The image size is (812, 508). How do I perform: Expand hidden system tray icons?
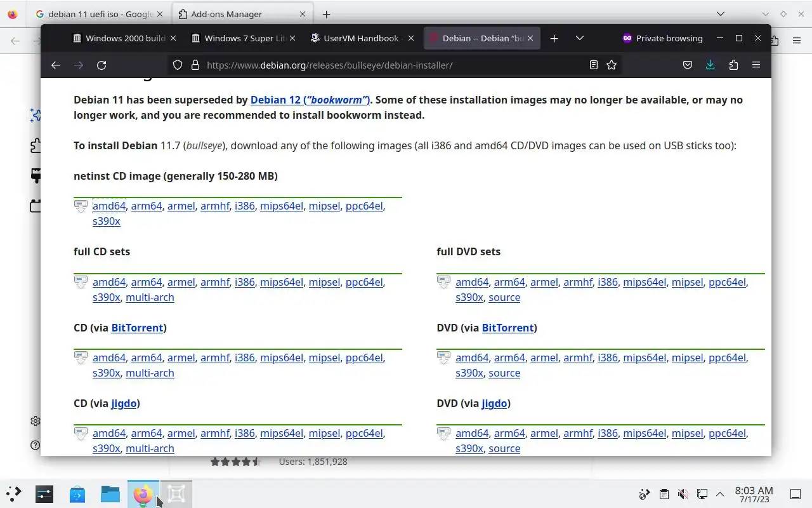tap(720, 494)
